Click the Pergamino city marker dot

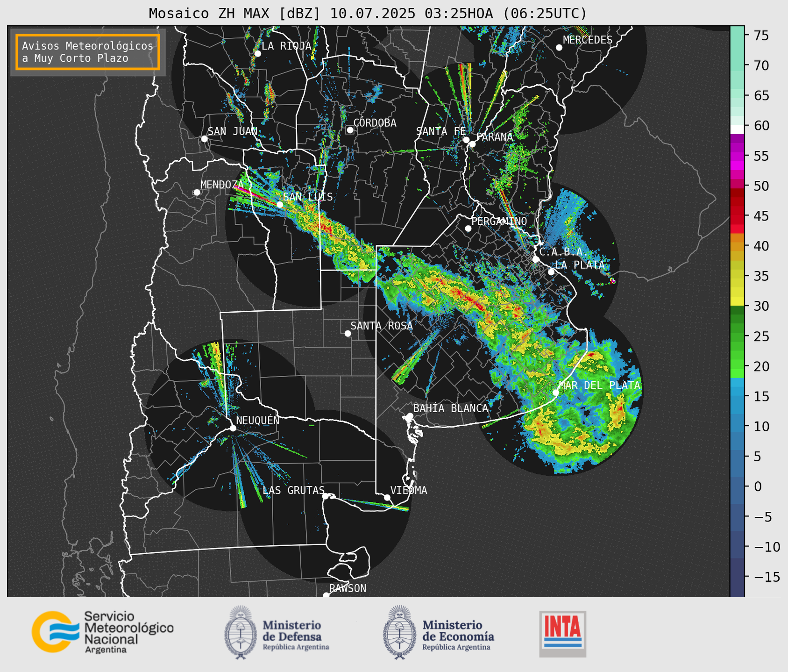(468, 228)
